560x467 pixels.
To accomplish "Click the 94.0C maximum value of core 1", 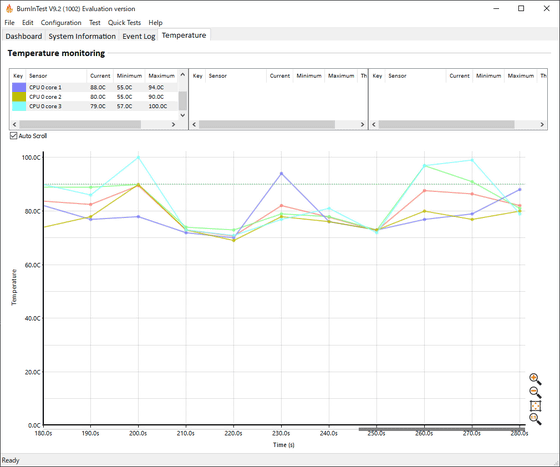I will (156, 87).
